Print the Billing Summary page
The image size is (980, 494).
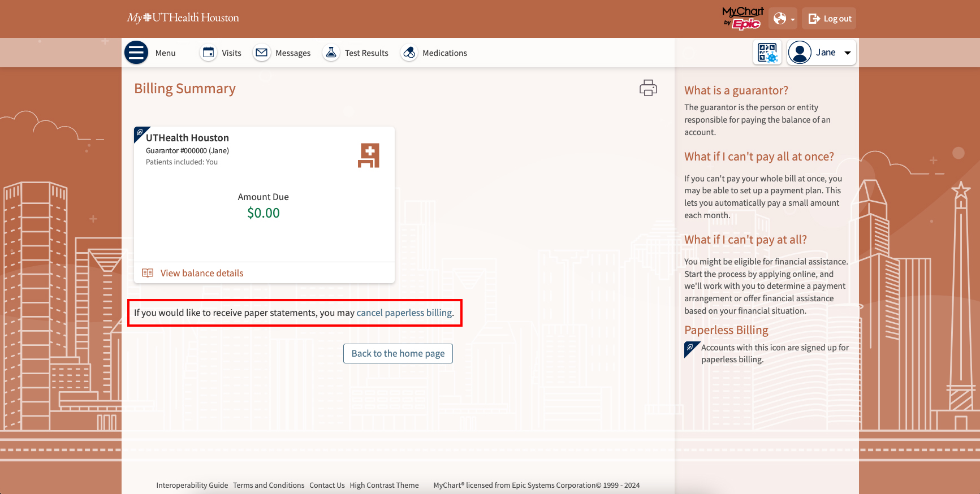[648, 88]
